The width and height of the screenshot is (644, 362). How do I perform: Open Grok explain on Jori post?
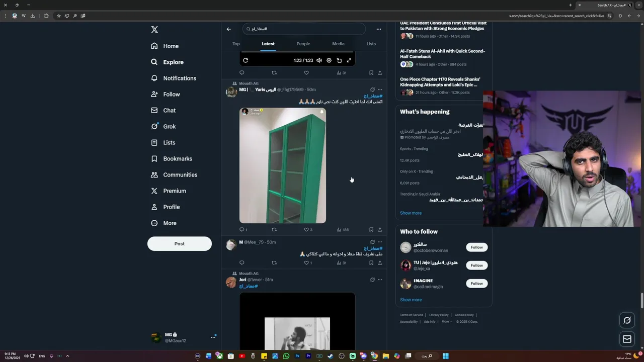(x=372, y=280)
